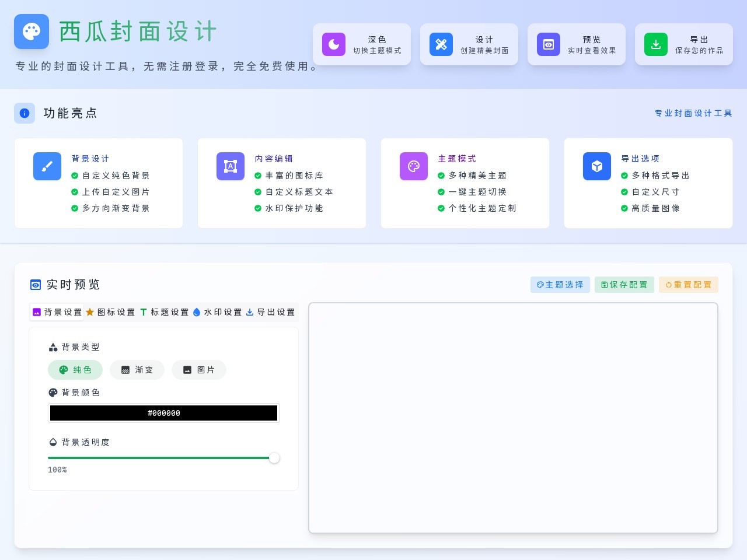Switch to the 标题设置 tab
The width and height of the screenshot is (747, 560).
click(x=164, y=312)
